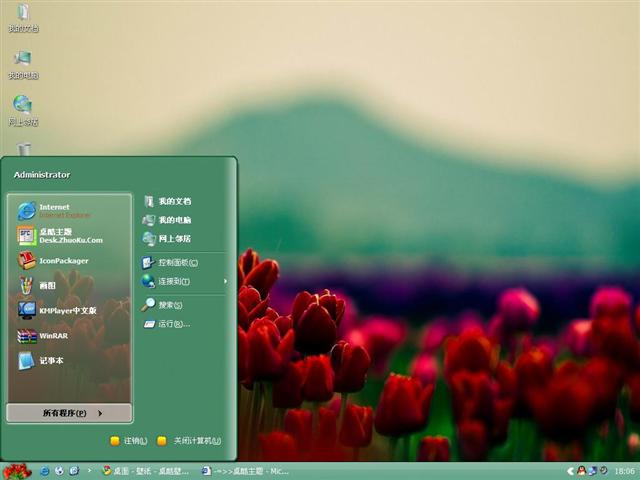Click the 关闭计算机(U) shut down button

click(x=189, y=441)
